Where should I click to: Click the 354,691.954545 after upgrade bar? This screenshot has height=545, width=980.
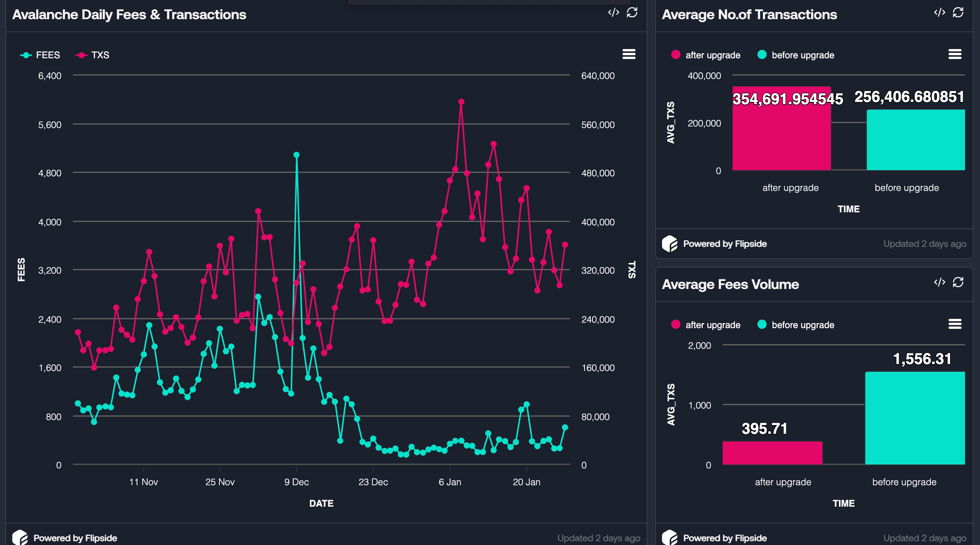pos(782,128)
